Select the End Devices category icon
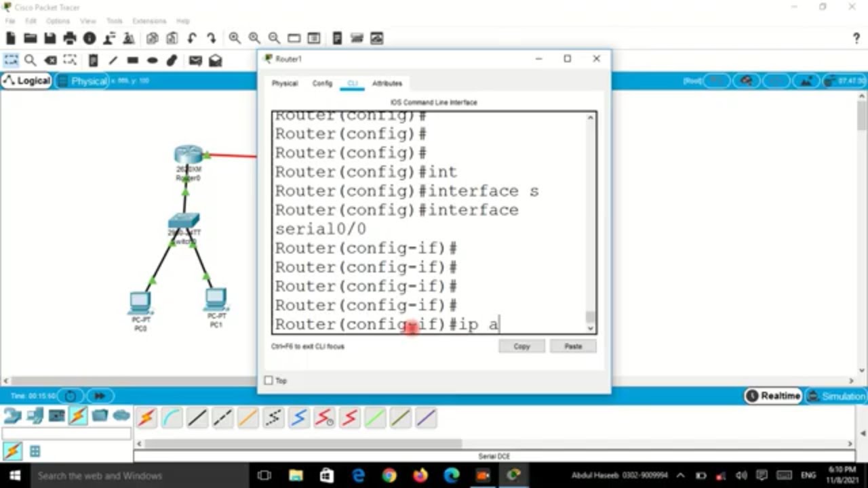This screenshot has height=488, width=868. click(x=35, y=415)
